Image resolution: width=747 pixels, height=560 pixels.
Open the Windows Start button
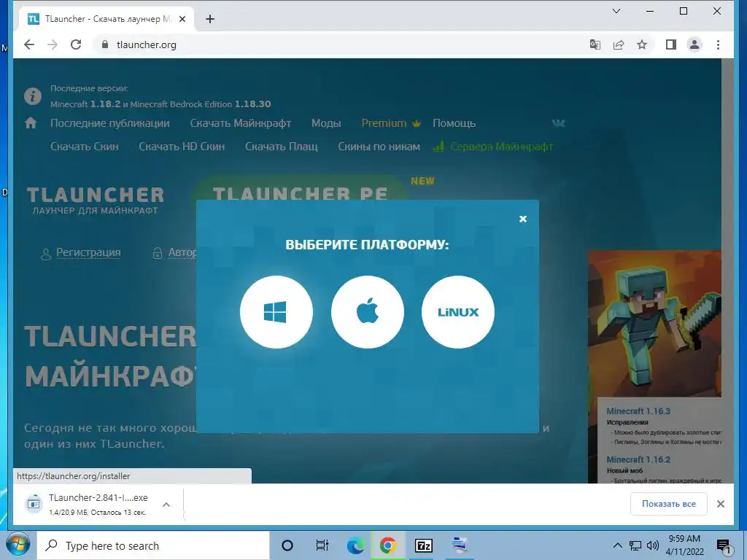point(18,545)
